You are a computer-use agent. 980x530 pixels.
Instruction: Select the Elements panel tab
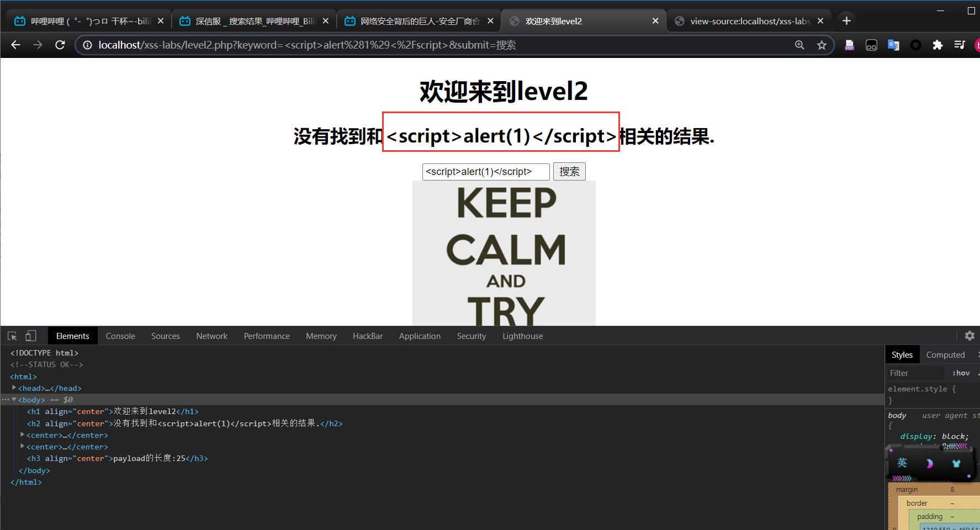(72, 336)
